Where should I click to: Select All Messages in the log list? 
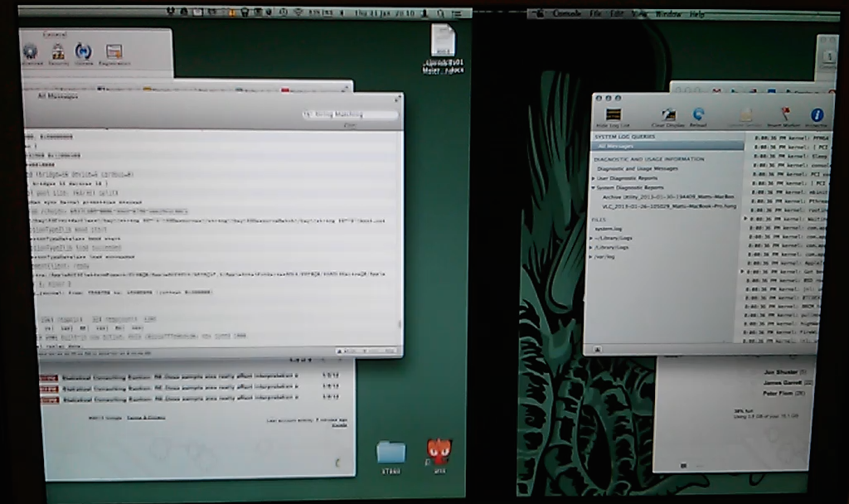tap(667, 146)
